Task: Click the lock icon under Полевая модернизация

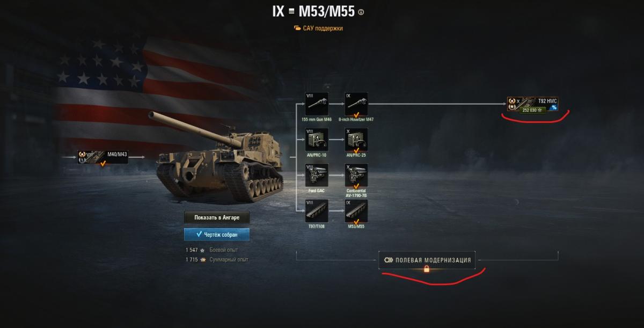Action: (x=427, y=269)
